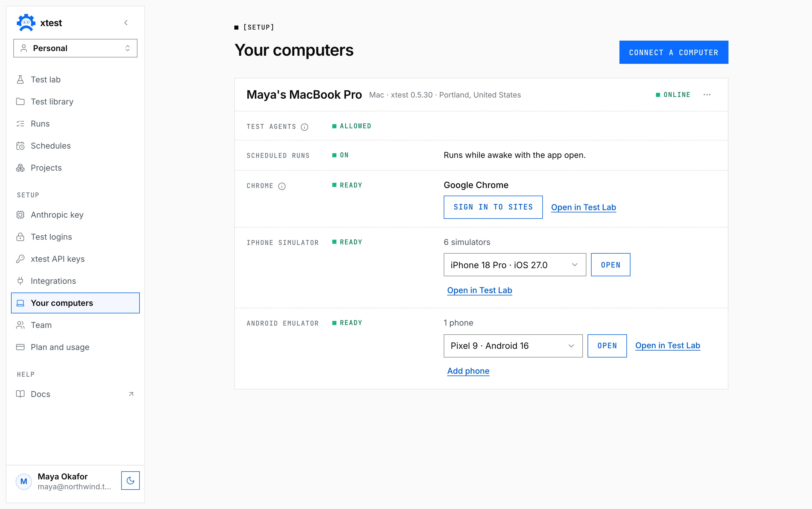This screenshot has height=509, width=812.
Task: Click the xtest API keys key icon
Action: click(20, 259)
